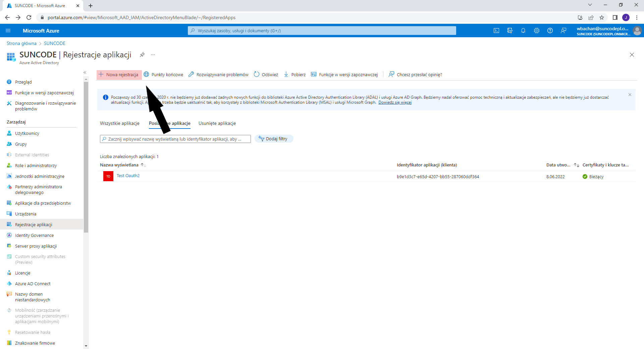Sort by Nazwa wyświetlana column

pos(119,165)
